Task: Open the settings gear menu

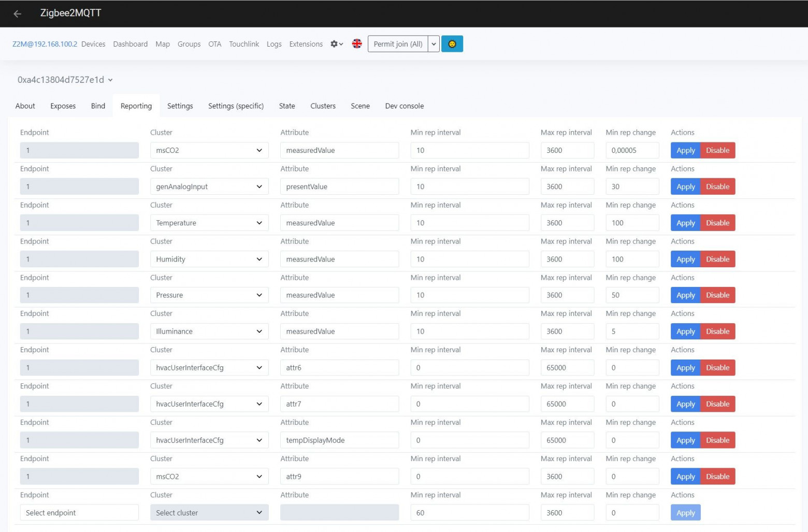Action: tap(337, 44)
